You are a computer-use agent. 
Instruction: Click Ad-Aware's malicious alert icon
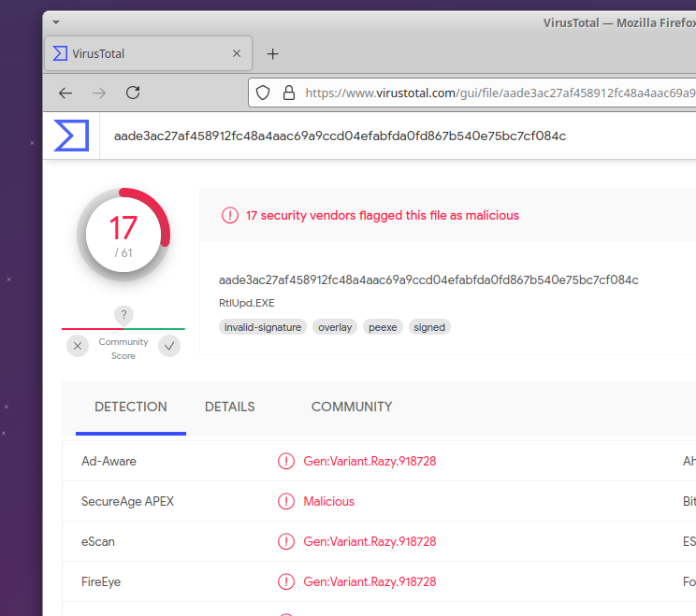pos(286,461)
